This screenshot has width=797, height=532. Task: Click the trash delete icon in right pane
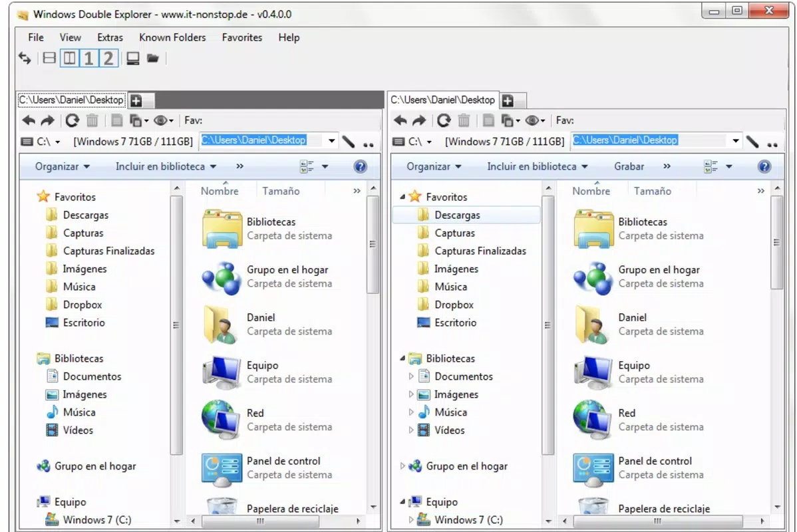[464, 121]
